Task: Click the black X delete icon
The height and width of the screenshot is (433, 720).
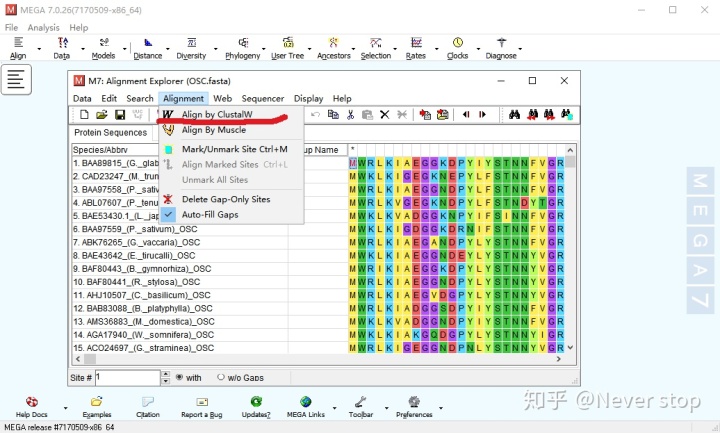Action: point(385,114)
